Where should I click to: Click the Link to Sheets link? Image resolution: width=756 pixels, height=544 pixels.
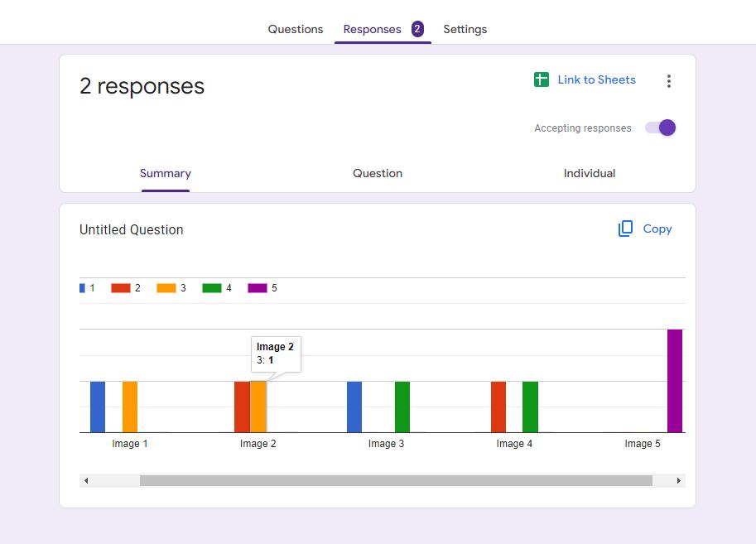(596, 79)
